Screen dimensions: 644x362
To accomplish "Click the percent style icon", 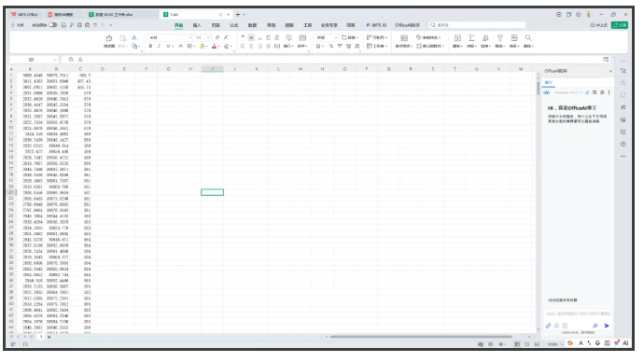I will click(x=331, y=47).
